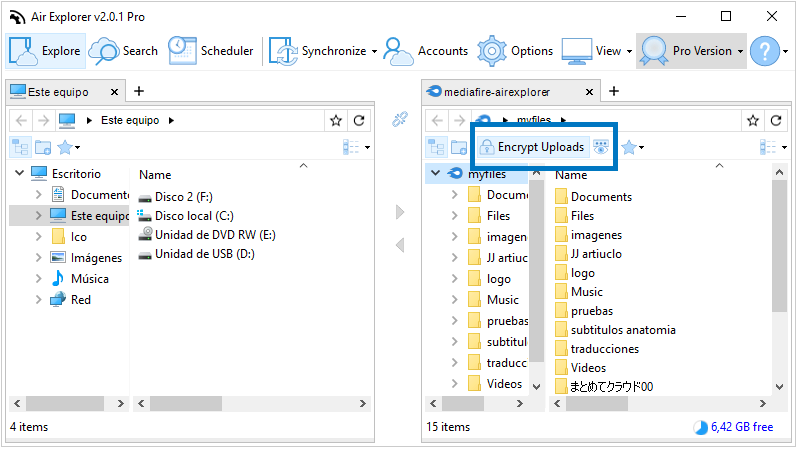Add left pane location to favorites star
The width and height of the screenshot is (800, 449).
coord(336,120)
